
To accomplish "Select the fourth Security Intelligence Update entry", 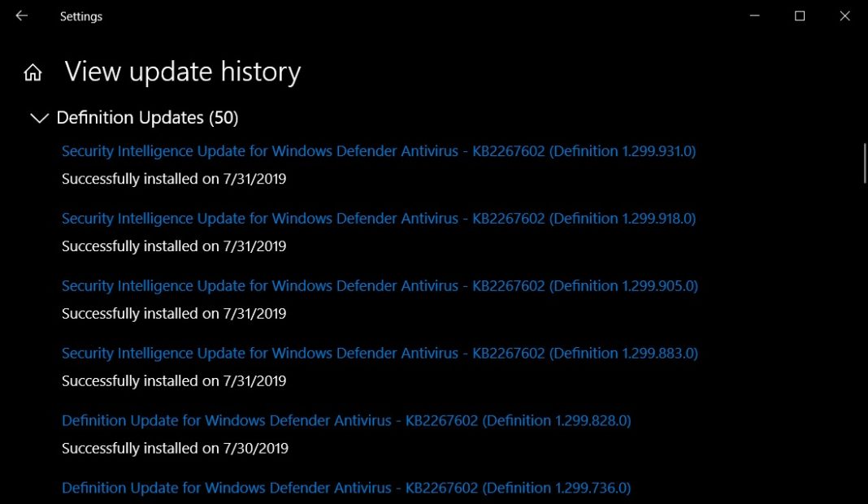I will [378, 353].
